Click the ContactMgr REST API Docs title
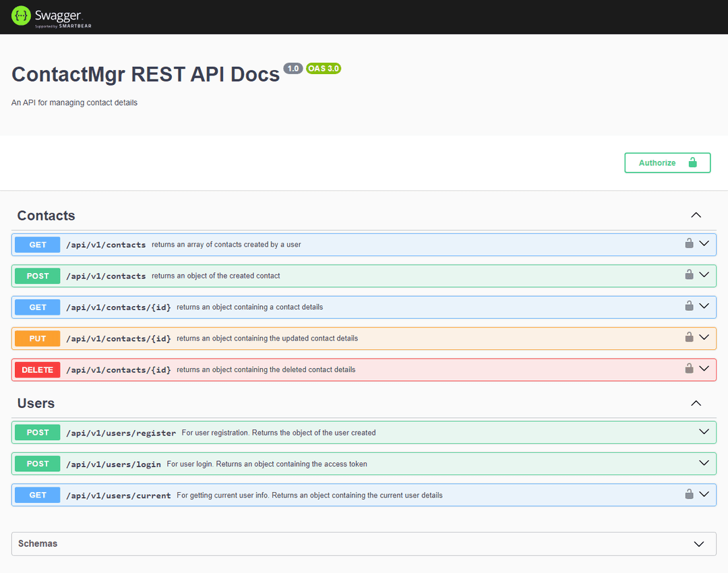 [145, 74]
